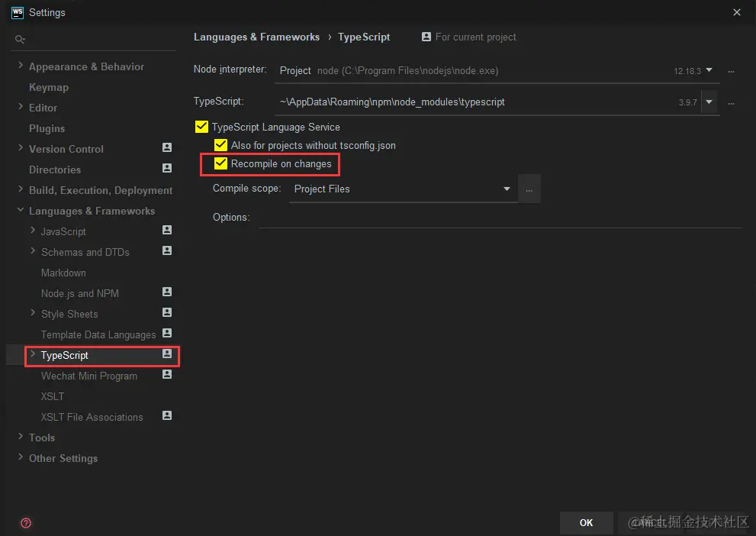This screenshot has width=756, height=536.
Task: Select Markdown under Languages & Frameworks
Action: coord(63,273)
